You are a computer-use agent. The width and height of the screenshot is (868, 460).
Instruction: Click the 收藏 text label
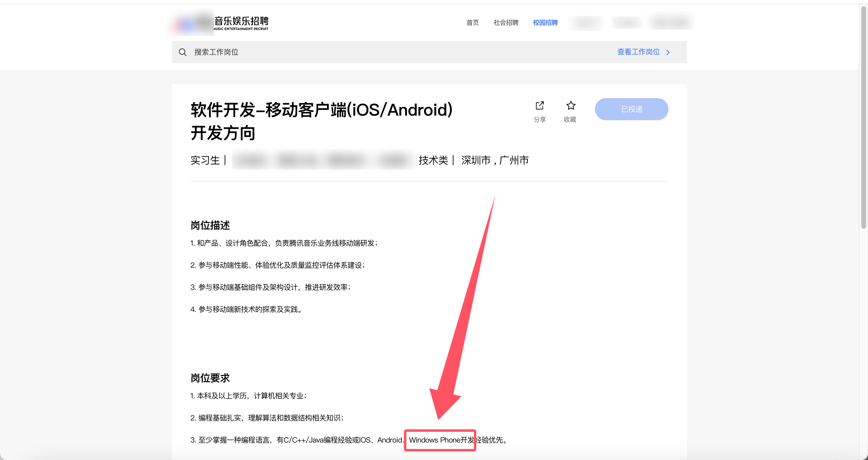[x=570, y=119]
